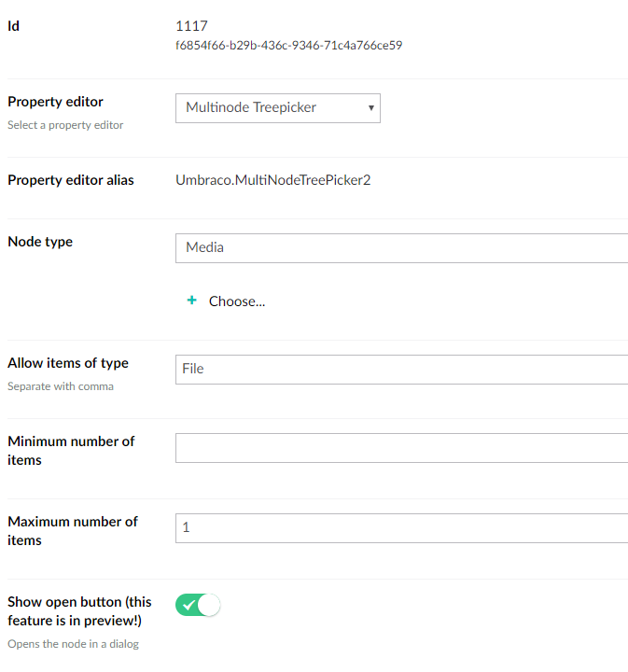628x672 pixels.
Task: Click the Choose... link under Node type
Action: coord(236,301)
